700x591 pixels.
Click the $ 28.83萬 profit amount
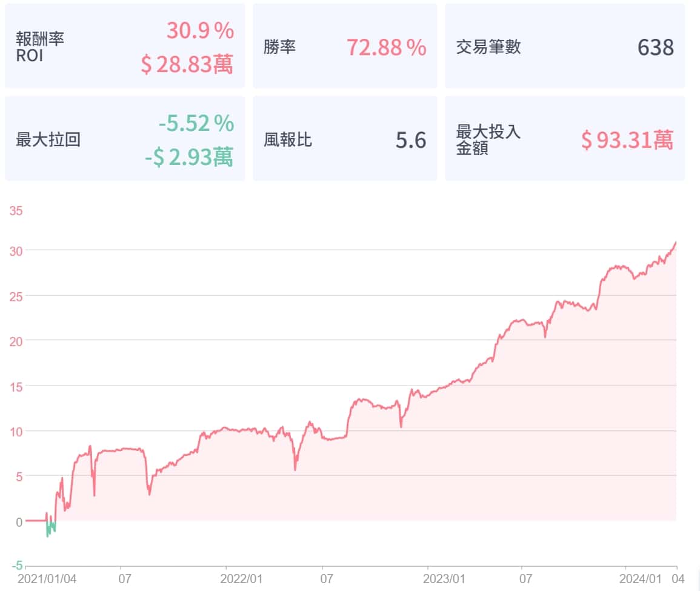click(187, 64)
